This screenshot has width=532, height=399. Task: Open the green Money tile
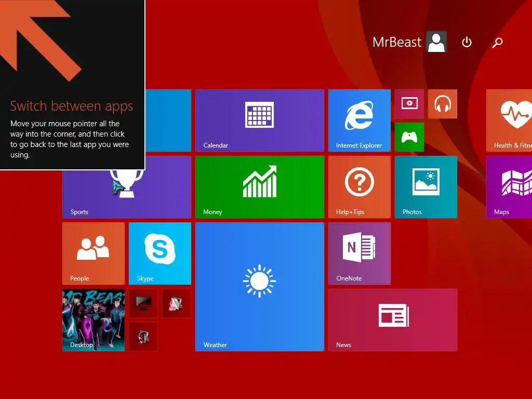tap(260, 187)
